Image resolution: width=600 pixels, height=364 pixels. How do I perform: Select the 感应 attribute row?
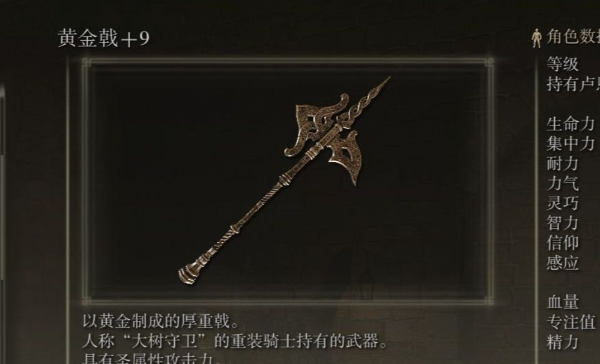563,263
